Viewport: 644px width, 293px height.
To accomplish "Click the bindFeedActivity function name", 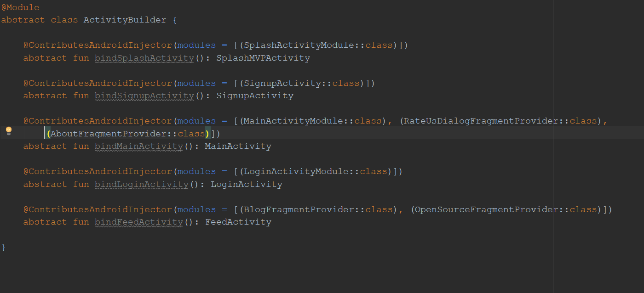I will 139,222.
